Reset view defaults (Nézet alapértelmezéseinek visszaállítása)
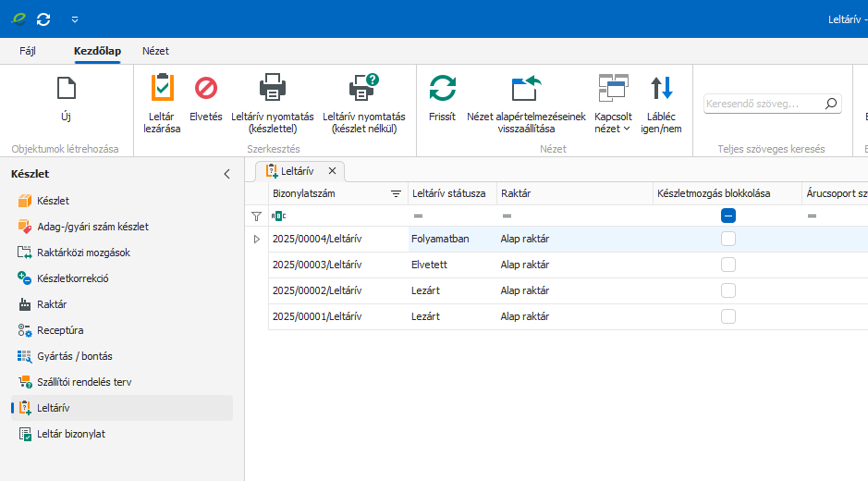This screenshot has width=868, height=481. (x=525, y=89)
